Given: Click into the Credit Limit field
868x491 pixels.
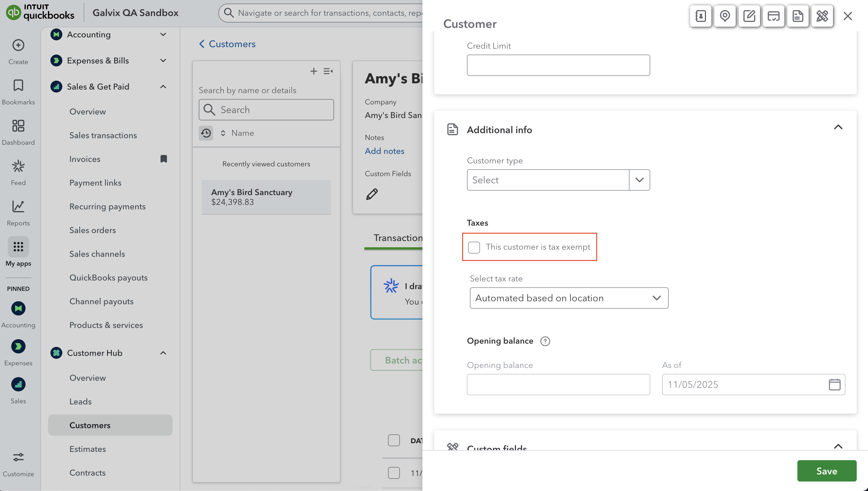Looking at the screenshot, I should [558, 65].
